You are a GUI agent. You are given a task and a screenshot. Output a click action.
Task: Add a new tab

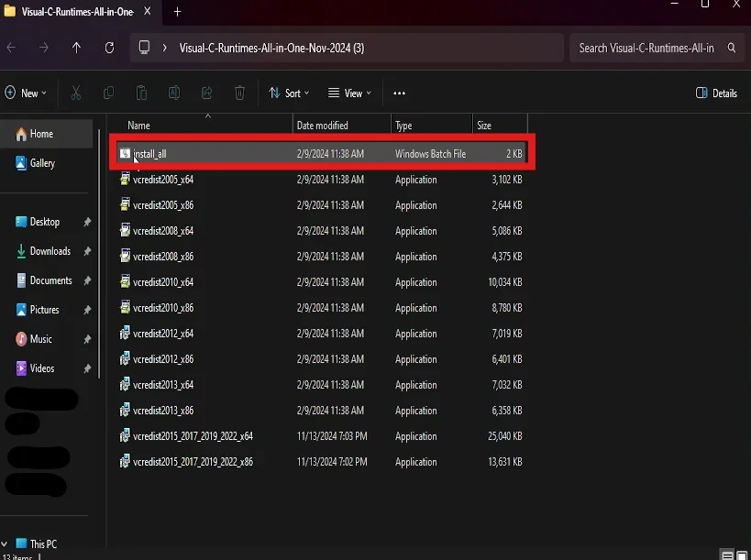coord(178,12)
